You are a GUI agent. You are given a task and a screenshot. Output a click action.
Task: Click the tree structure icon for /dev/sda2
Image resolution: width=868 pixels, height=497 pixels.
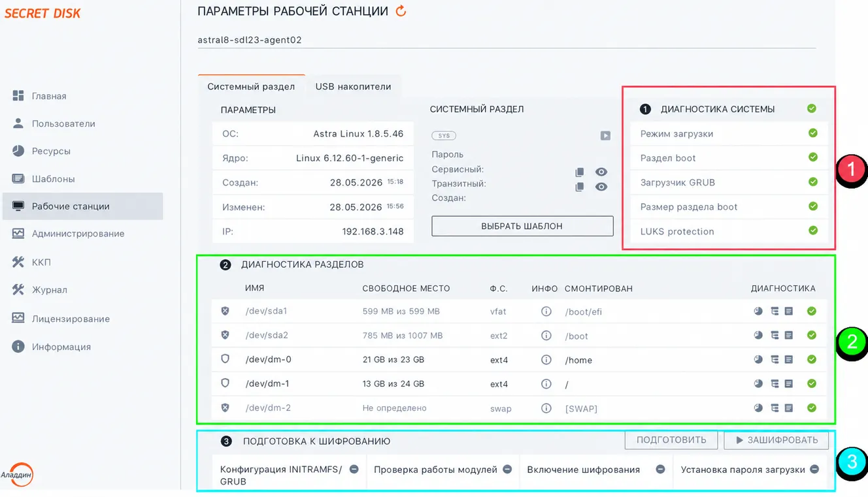coord(775,335)
